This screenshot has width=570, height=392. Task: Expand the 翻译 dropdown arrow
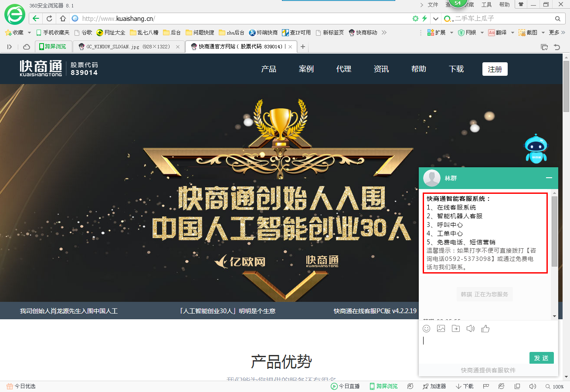(512, 33)
